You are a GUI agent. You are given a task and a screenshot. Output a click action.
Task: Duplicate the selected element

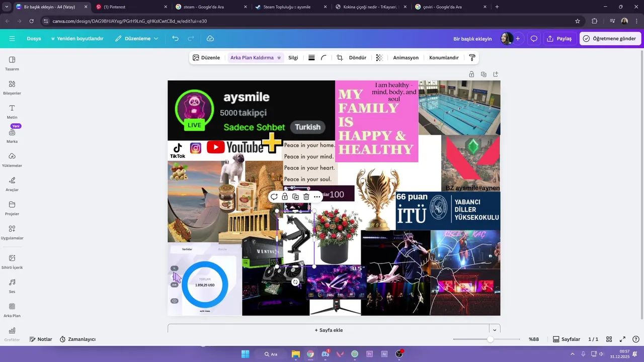tap(295, 197)
